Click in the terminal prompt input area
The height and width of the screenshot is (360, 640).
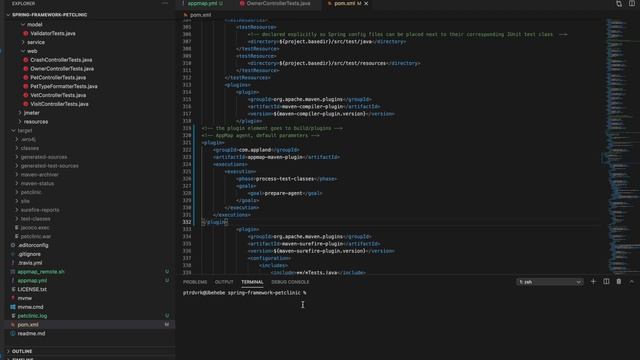pyautogui.click(x=408, y=293)
